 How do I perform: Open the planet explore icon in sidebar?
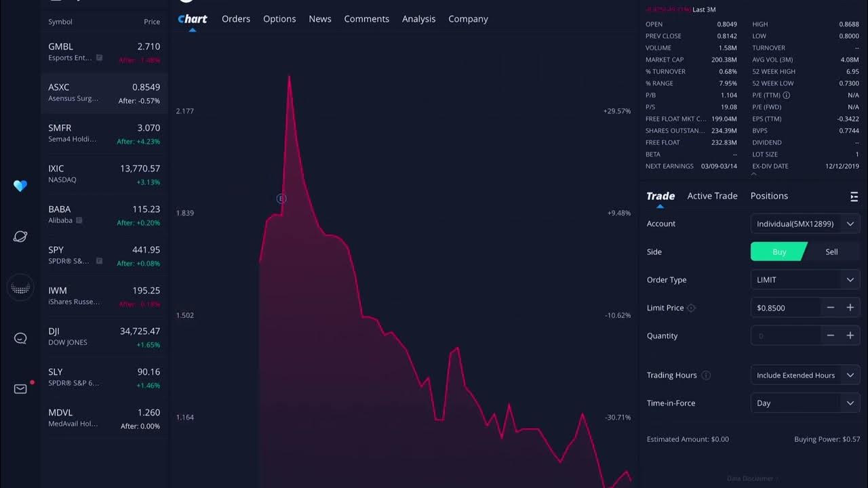(x=20, y=237)
